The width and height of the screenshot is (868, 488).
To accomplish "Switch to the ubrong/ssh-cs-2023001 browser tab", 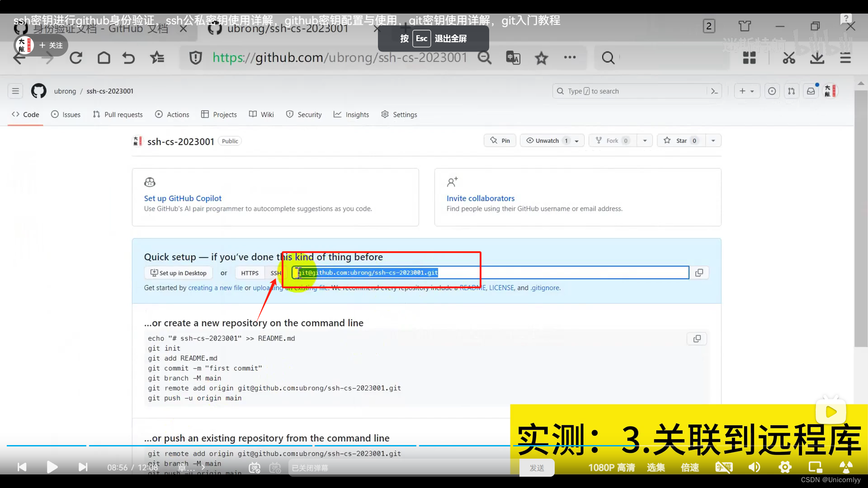I will pyautogui.click(x=288, y=28).
